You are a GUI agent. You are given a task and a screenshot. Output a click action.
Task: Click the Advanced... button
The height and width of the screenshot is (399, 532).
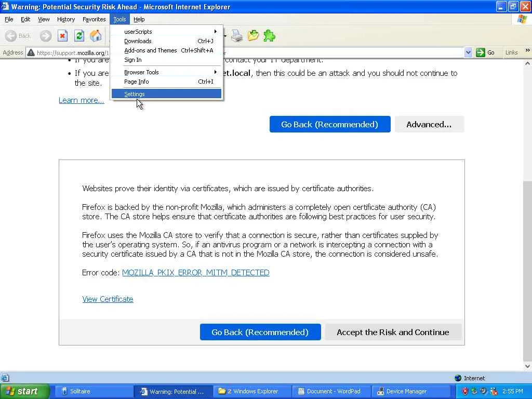point(429,124)
